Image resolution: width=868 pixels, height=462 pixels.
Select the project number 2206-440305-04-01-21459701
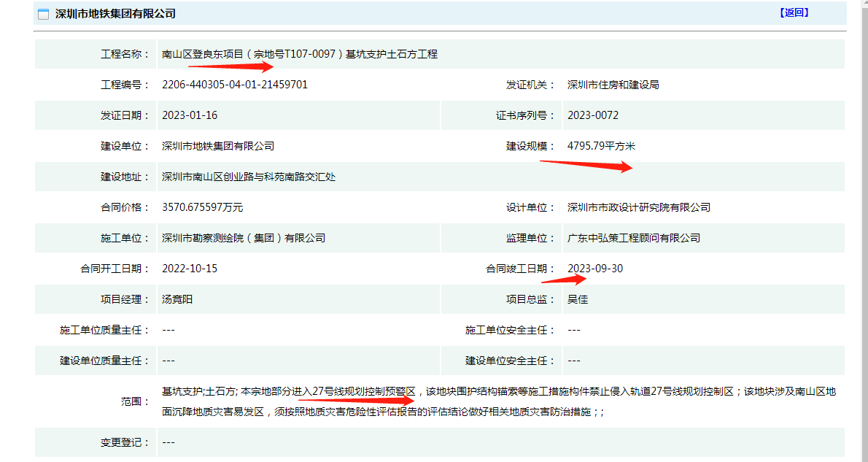point(234,85)
